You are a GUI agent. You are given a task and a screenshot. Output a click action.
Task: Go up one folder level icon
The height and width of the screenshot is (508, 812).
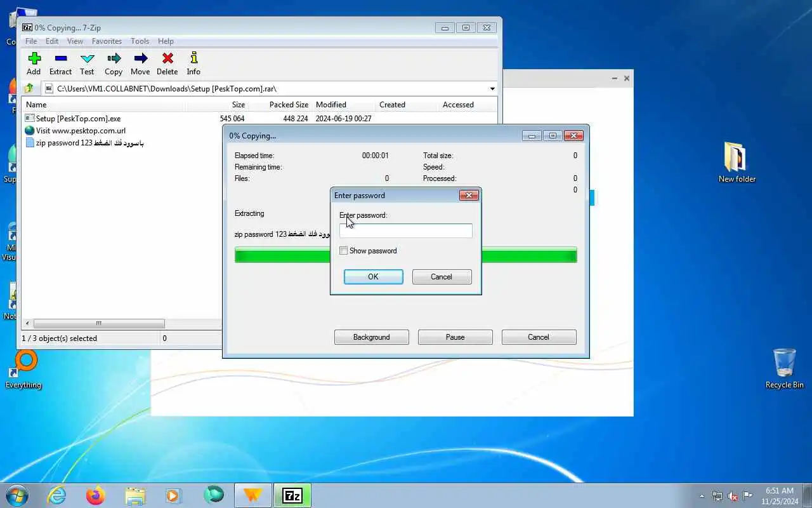pos(29,89)
